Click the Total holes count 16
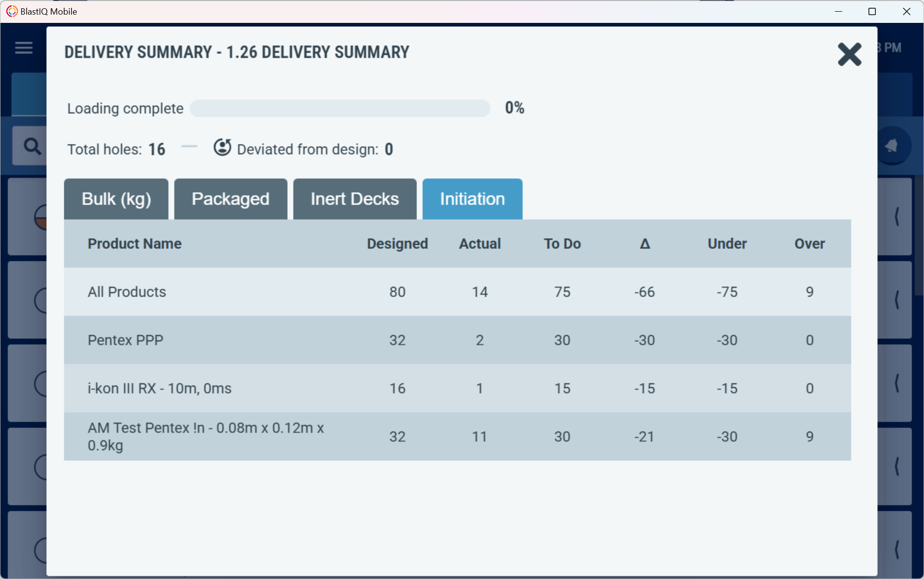Image resolution: width=924 pixels, height=579 pixels. tap(157, 149)
